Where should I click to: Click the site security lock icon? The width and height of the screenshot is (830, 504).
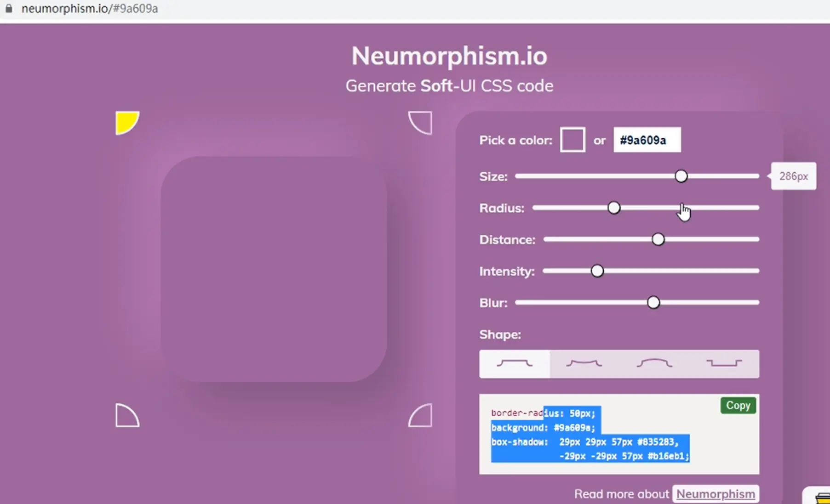click(x=9, y=8)
